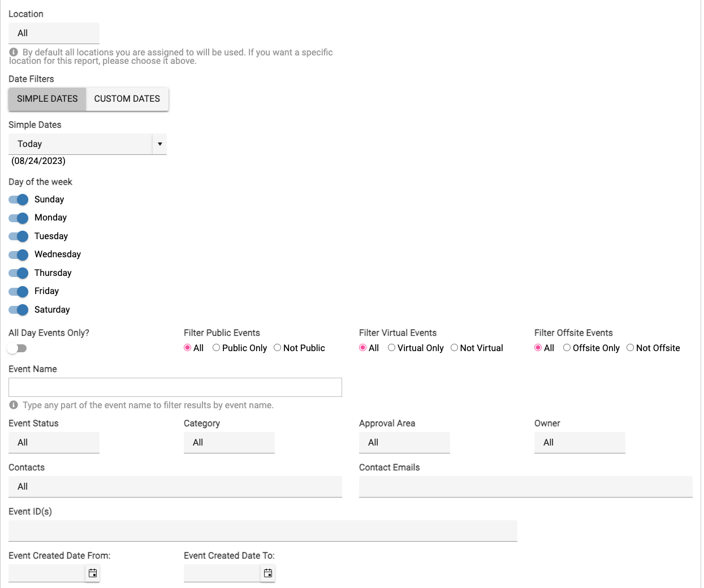704x588 pixels.
Task: Open calendar picker for Event Created Date To
Action: (x=268, y=573)
